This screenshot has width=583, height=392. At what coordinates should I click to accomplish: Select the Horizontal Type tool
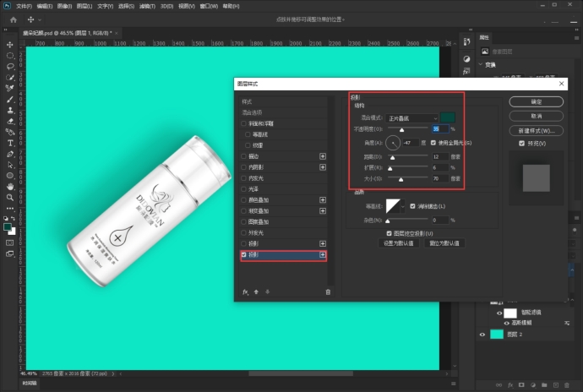coord(10,143)
